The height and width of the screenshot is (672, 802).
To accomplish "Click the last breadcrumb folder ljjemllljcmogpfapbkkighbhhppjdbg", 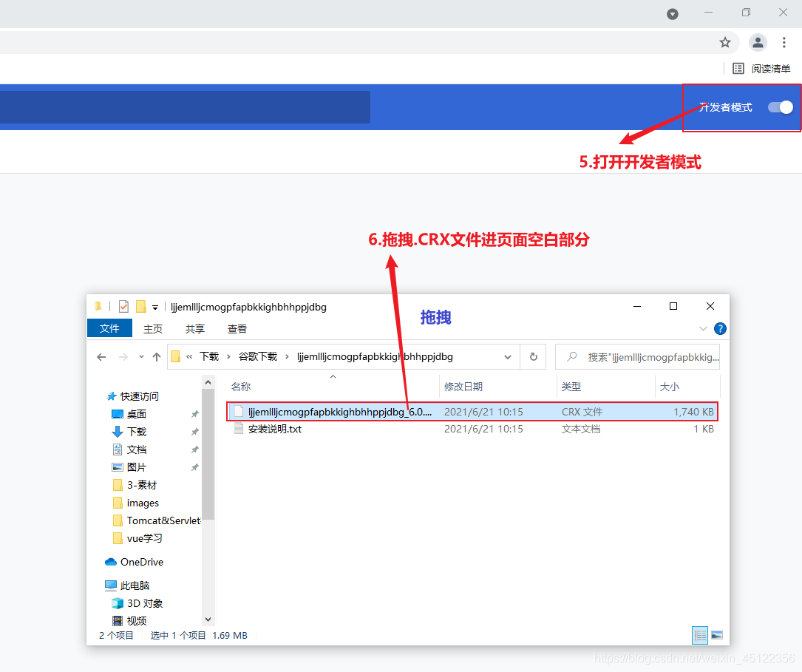I will click(375, 356).
